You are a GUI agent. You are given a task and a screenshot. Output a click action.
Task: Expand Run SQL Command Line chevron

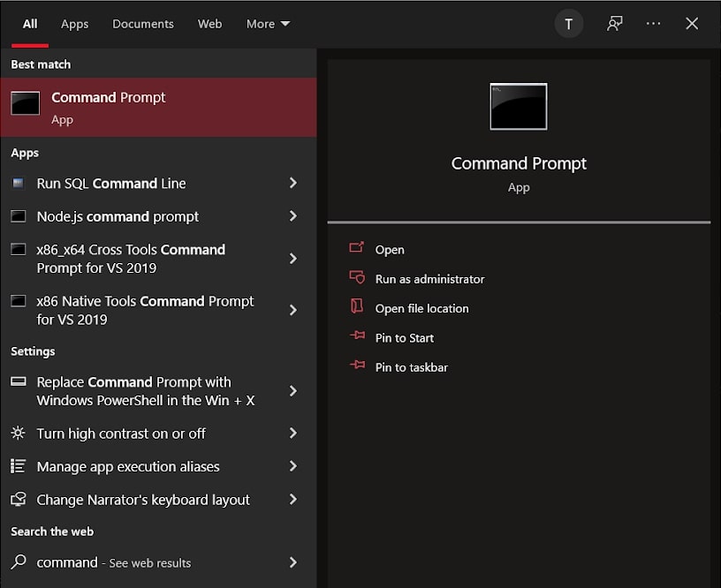(x=293, y=183)
